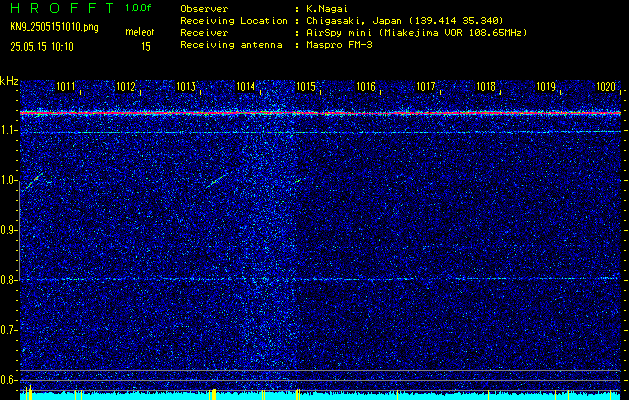The width and height of the screenshot is (629, 400).
Task: Click the 1.0 frequency axis label
Action: click(x=9, y=181)
